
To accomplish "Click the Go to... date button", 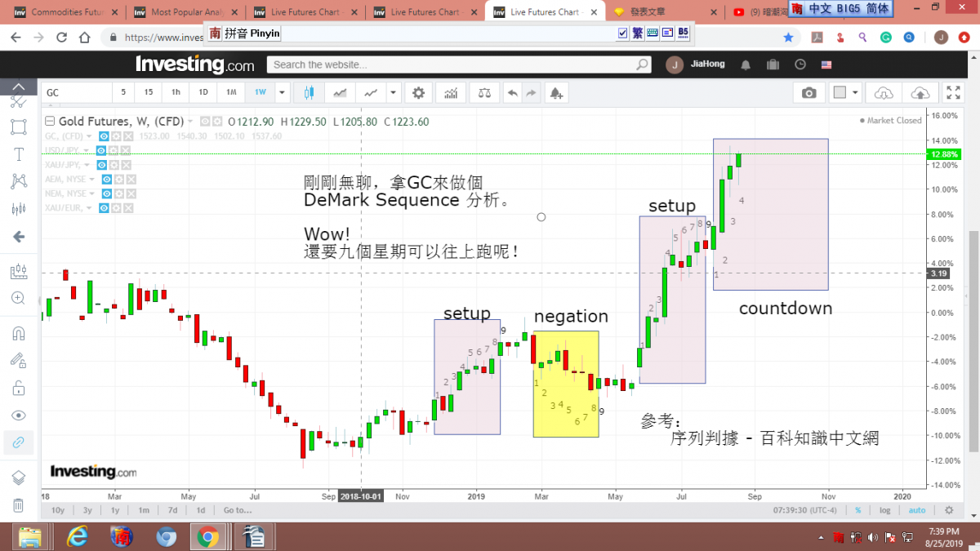I will (237, 510).
